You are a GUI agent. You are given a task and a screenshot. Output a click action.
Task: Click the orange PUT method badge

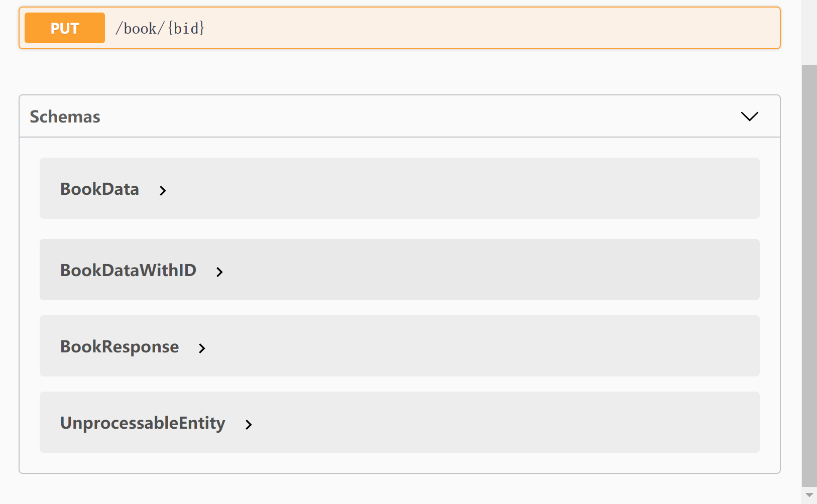coord(65,28)
